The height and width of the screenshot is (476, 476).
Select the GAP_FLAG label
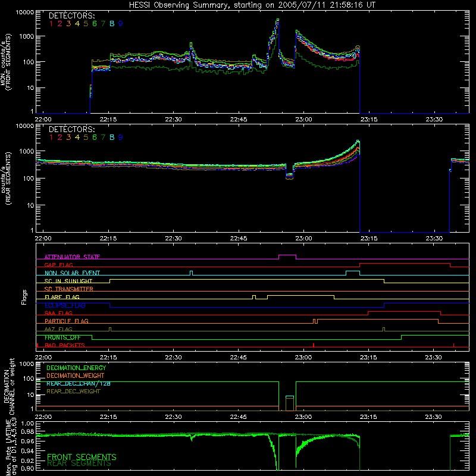tap(58, 265)
